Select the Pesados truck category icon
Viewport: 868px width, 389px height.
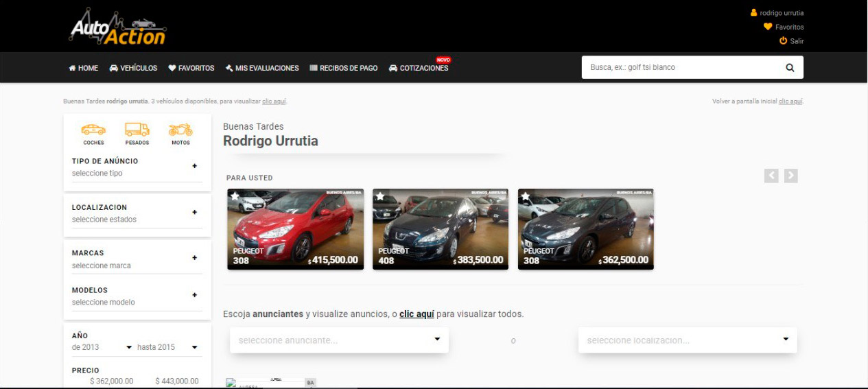point(137,130)
